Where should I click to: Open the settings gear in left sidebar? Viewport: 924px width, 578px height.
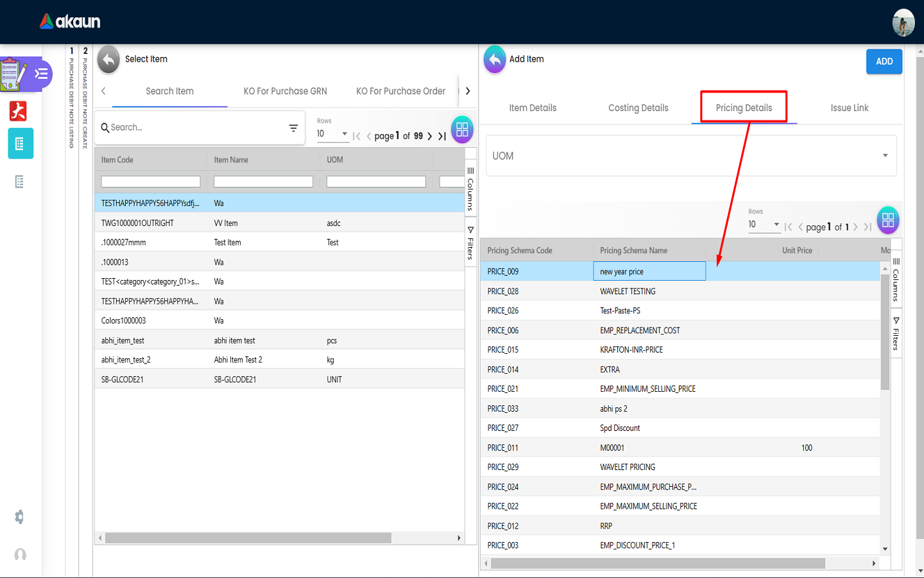point(19,517)
